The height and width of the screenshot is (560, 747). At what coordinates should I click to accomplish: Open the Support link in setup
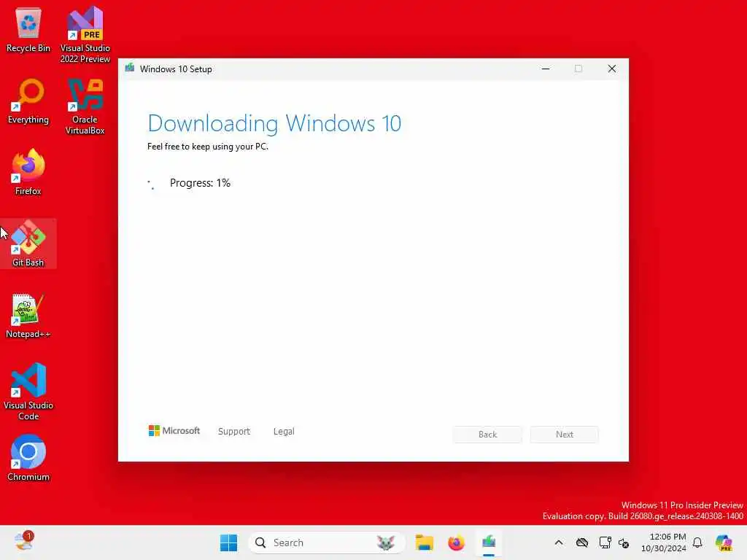click(234, 432)
